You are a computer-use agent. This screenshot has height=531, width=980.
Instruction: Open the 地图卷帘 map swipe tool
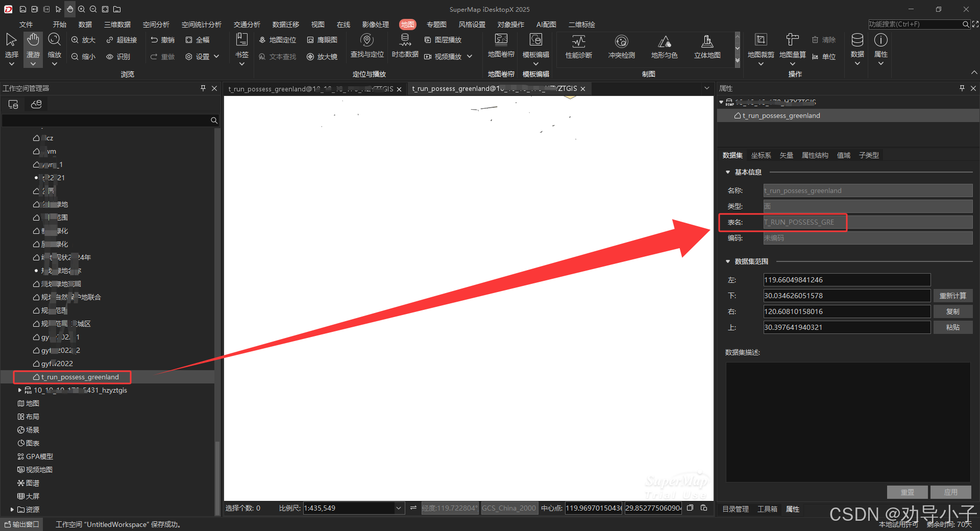point(501,46)
